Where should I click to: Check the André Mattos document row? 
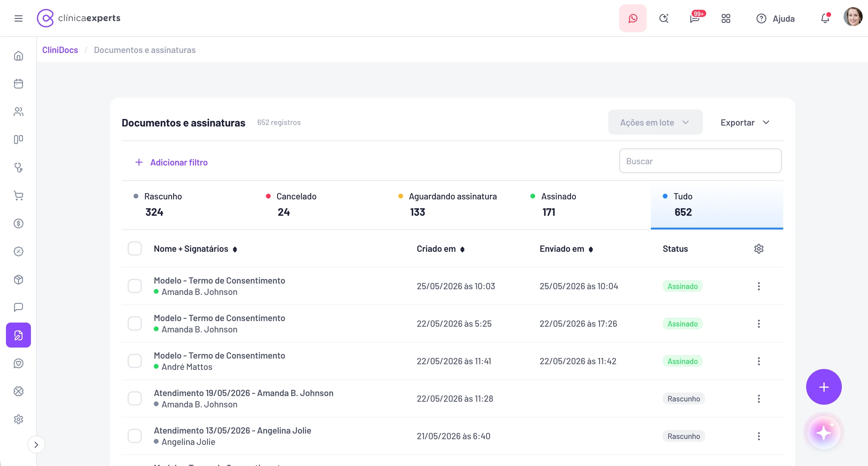pyautogui.click(x=135, y=361)
